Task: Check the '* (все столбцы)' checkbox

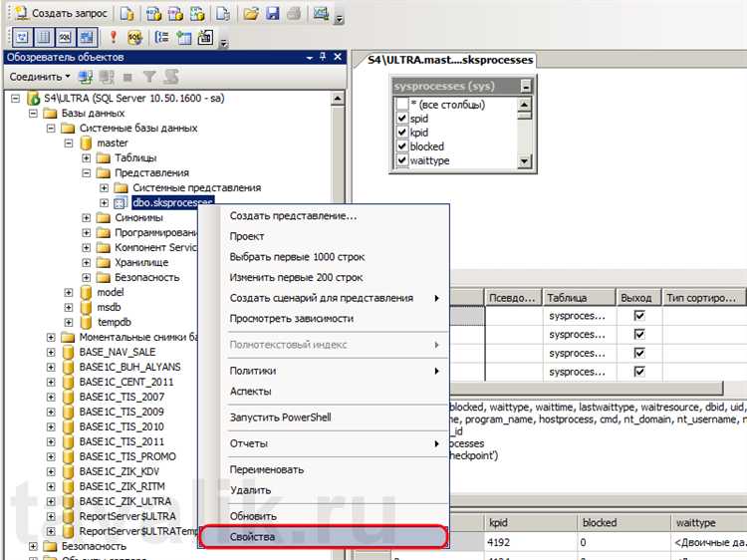Action: point(401,105)
